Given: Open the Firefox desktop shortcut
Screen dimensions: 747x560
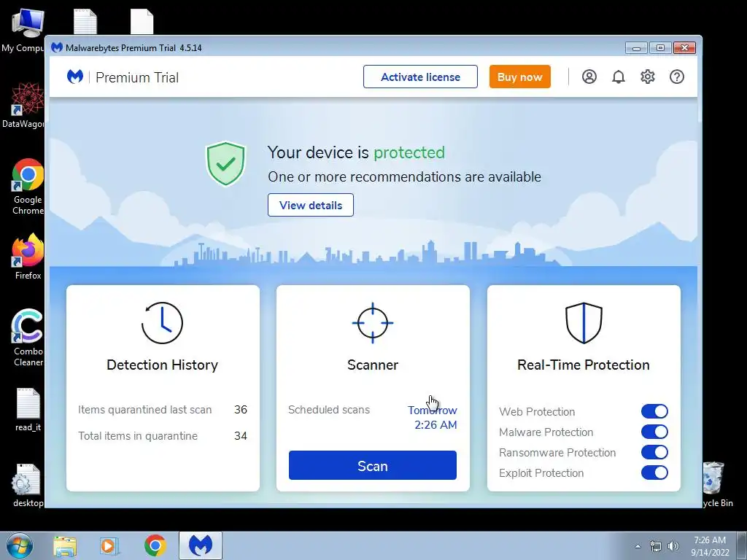Looking at the screenshot, I should click(28, 257).
